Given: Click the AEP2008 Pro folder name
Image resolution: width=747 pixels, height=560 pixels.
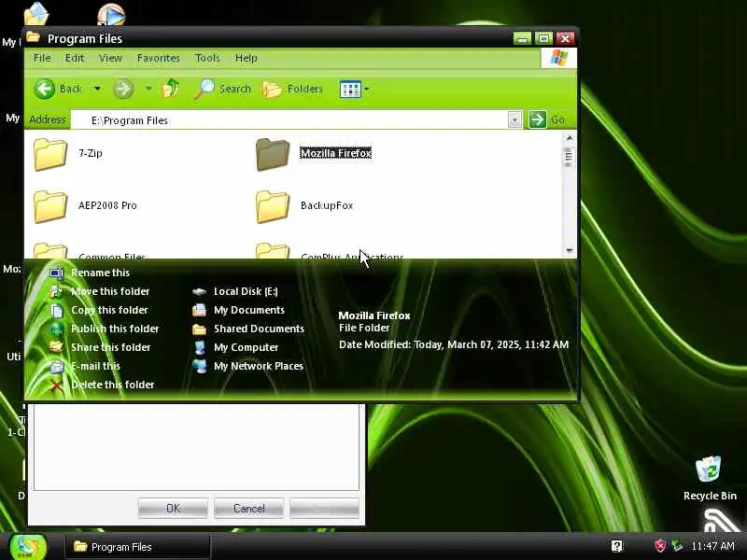Looking at the screenshot, I should 107,205.
